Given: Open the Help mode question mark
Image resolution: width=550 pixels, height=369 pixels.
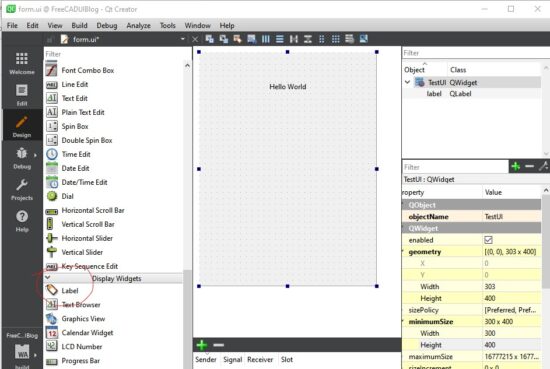Looking at the screenshot, I should (x=22, y=216).
